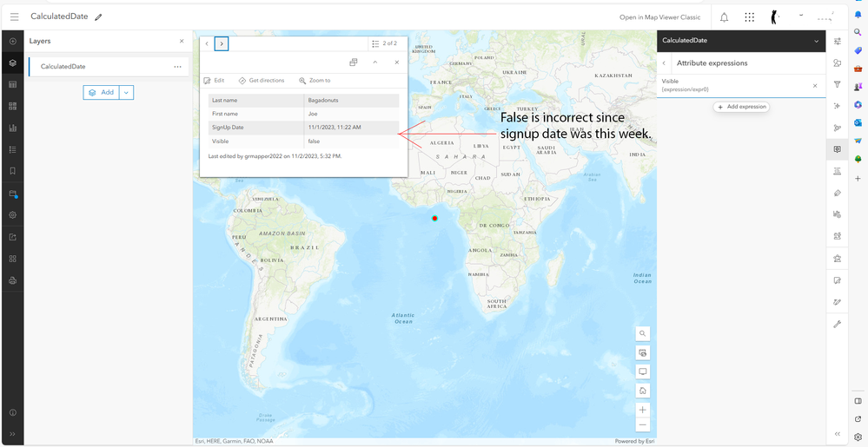Viewport: 868px width, 447px height.
Task: Click the Home default extent button
Action: pos(643,391)
